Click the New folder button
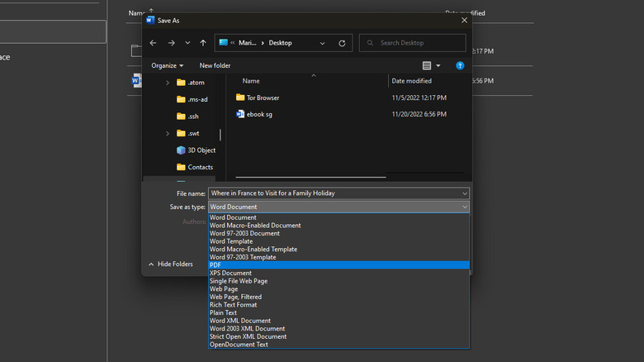The width and height of the screenshot is (644, 362). tap(215, 65)
